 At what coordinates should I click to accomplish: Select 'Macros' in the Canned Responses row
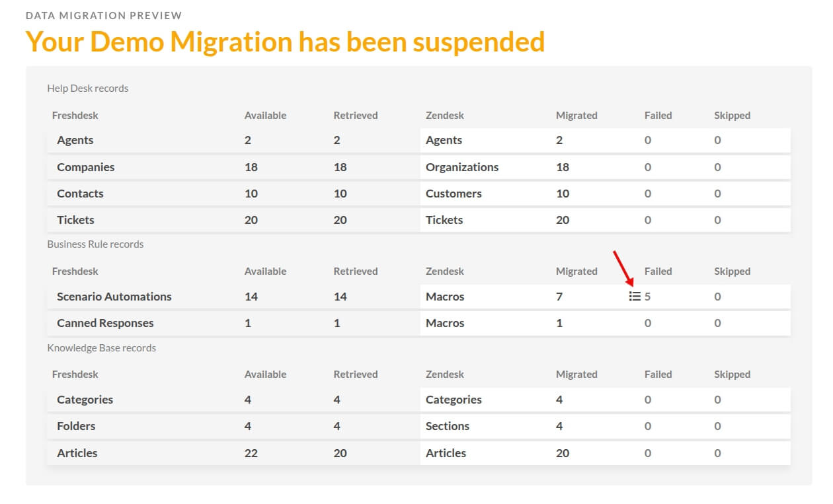point(445,323)
